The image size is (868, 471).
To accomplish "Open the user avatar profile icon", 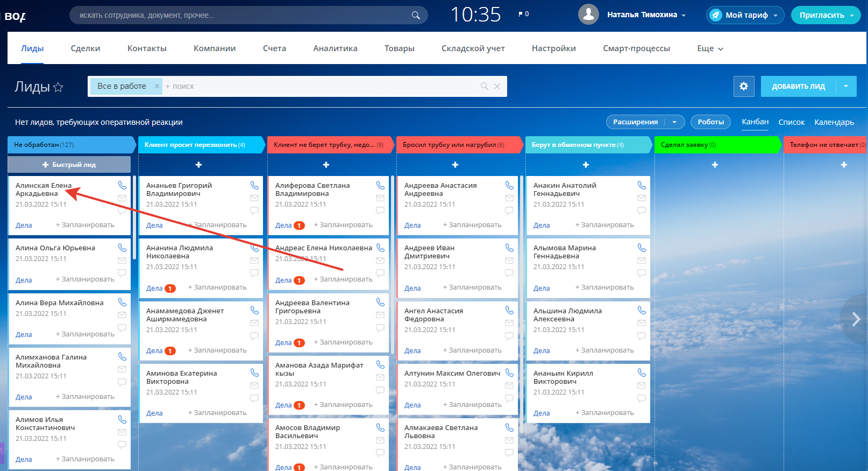I will 588,15.
